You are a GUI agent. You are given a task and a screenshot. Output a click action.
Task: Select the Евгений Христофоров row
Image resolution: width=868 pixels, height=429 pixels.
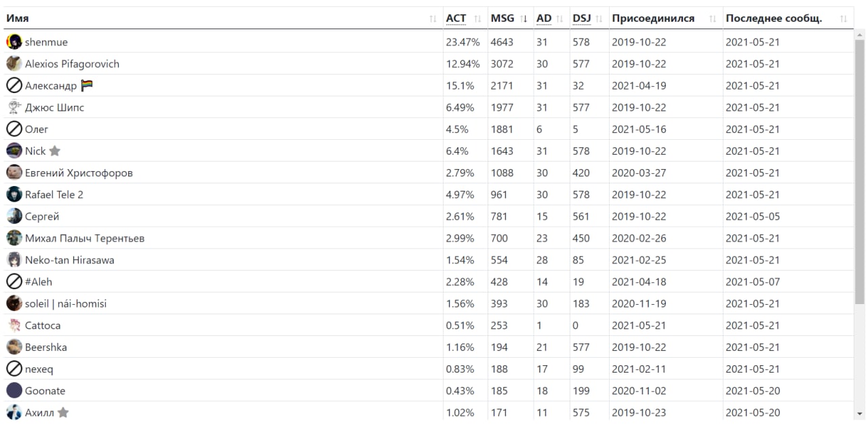coord(428,173)
